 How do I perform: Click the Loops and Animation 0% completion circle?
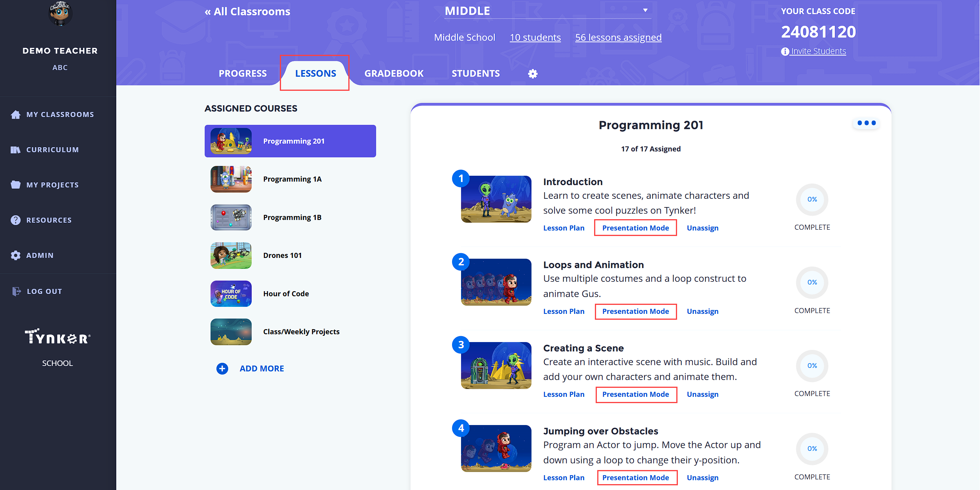tap(812, 282)
